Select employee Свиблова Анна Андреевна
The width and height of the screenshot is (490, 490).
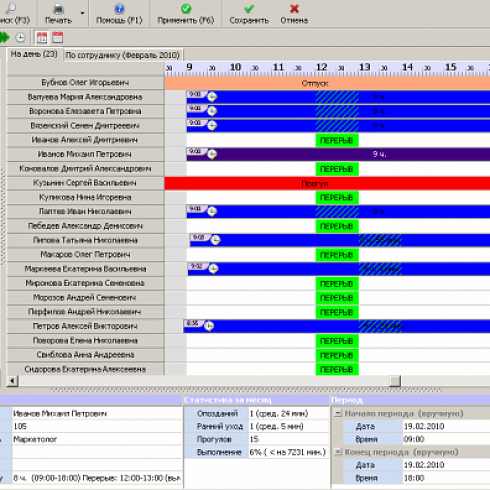pos(85,355)
